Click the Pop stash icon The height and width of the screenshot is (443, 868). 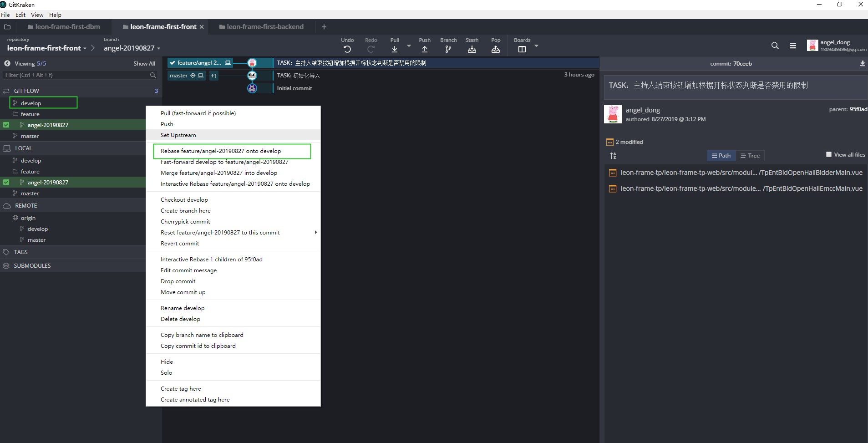pyautogui.click(x=496, y=49)
